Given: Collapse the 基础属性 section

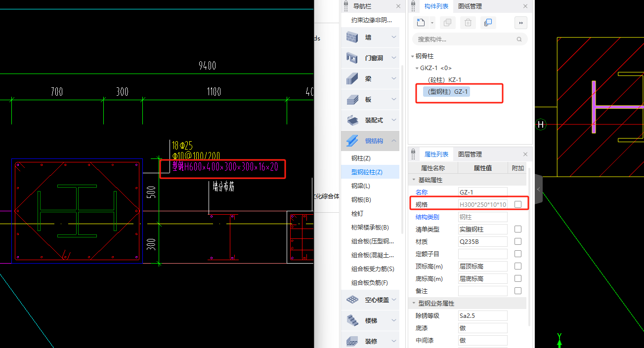Looking at the screenshot, I should coord(413,180).
